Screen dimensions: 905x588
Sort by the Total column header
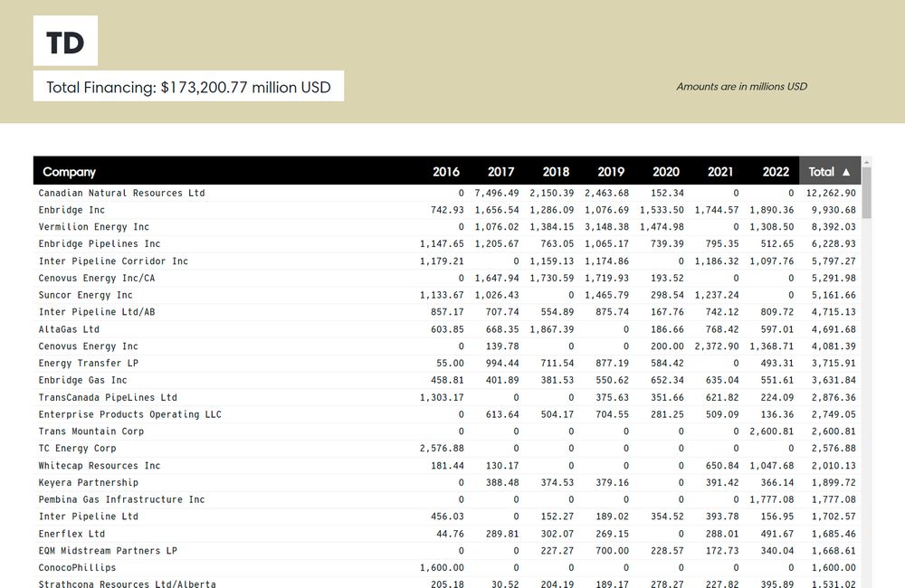(x=829, y=171)
